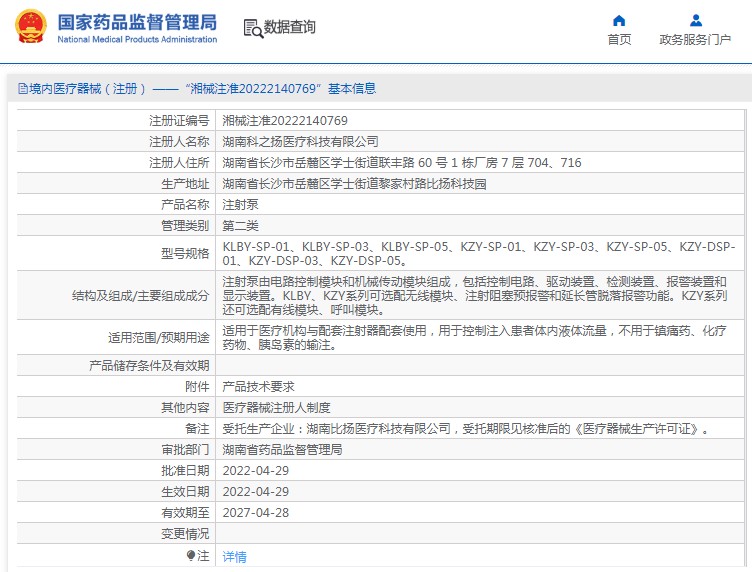Click the 产品名称 label
The image size is (752, 572).
(x=185, y=205)
